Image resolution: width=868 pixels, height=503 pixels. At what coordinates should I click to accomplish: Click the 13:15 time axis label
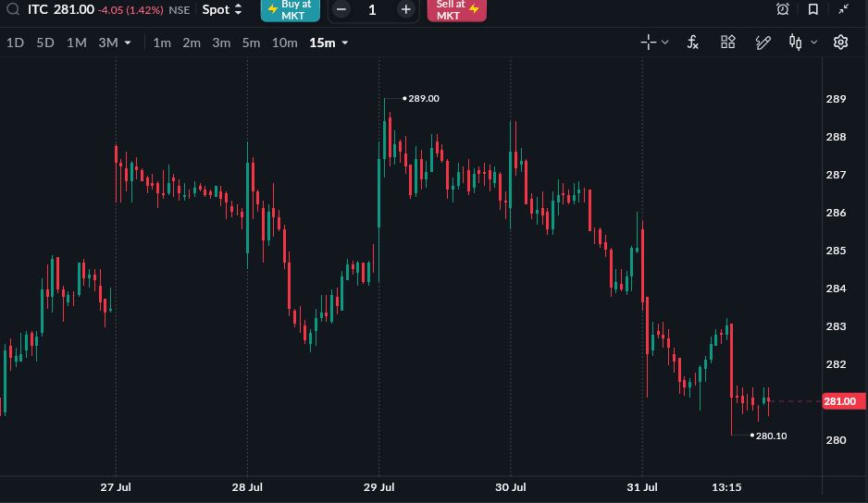(726, 487)
